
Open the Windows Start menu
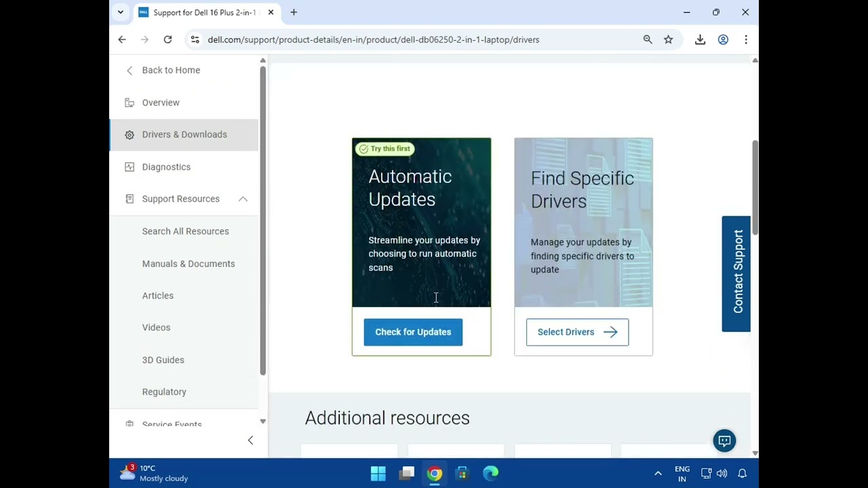coord(378,473)
